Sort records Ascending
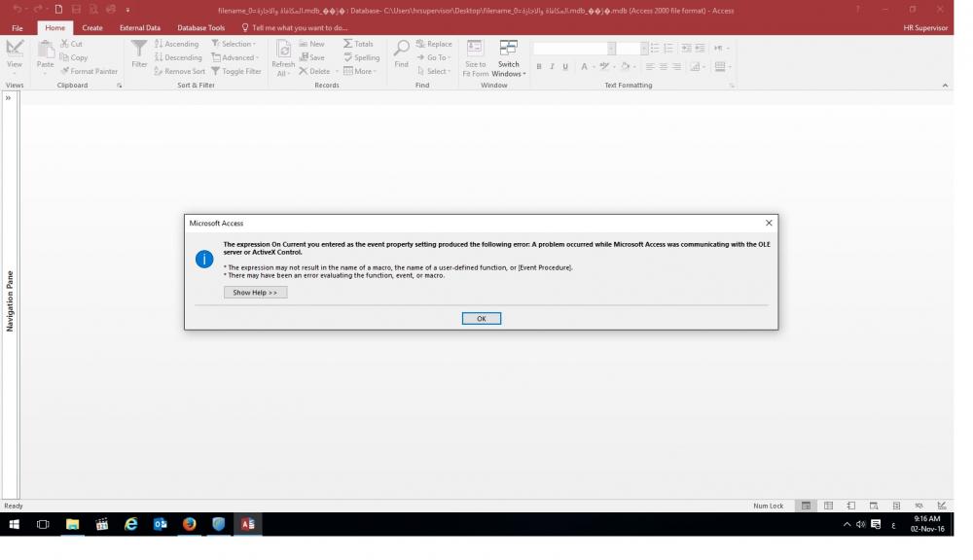 177,44
